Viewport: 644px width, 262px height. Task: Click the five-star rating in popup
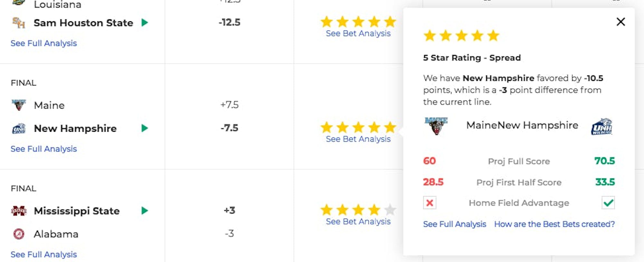coord(461,36)
